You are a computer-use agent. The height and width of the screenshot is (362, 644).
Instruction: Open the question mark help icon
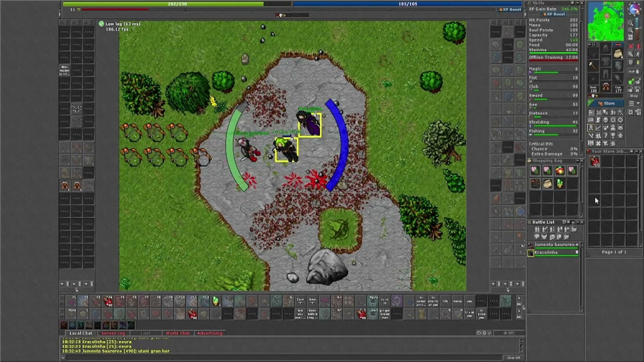pos(606,135)
